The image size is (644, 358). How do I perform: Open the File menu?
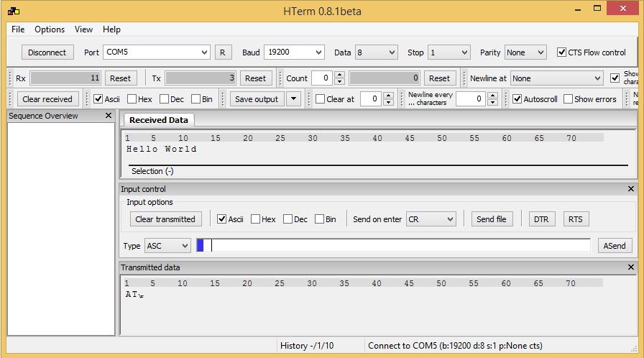tap(18, 29)
